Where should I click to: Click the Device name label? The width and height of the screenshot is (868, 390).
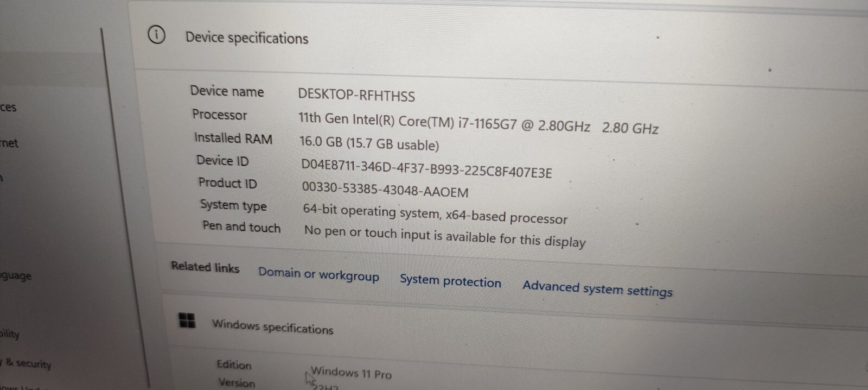click(227, 91)
